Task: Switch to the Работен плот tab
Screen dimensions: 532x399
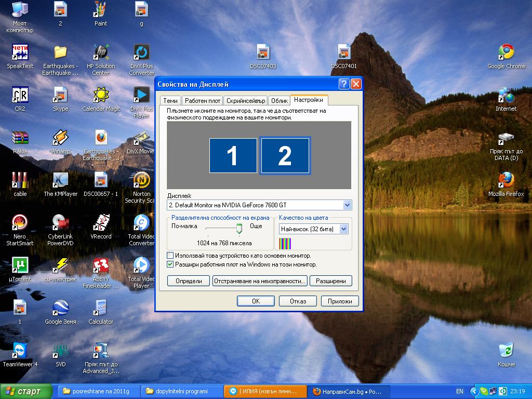Action: click(x=202, y=101)
